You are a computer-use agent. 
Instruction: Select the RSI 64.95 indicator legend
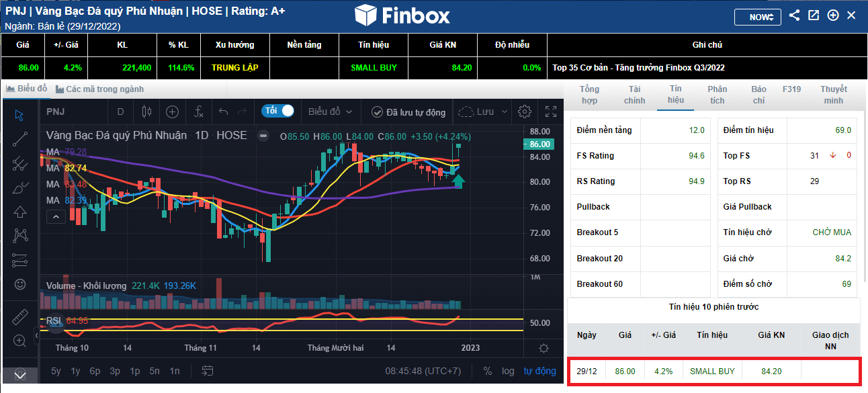[67, 320]
